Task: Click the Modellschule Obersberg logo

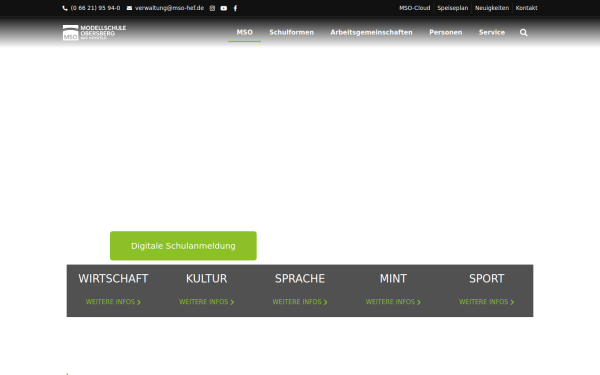Action: click(x=94, y=33)
